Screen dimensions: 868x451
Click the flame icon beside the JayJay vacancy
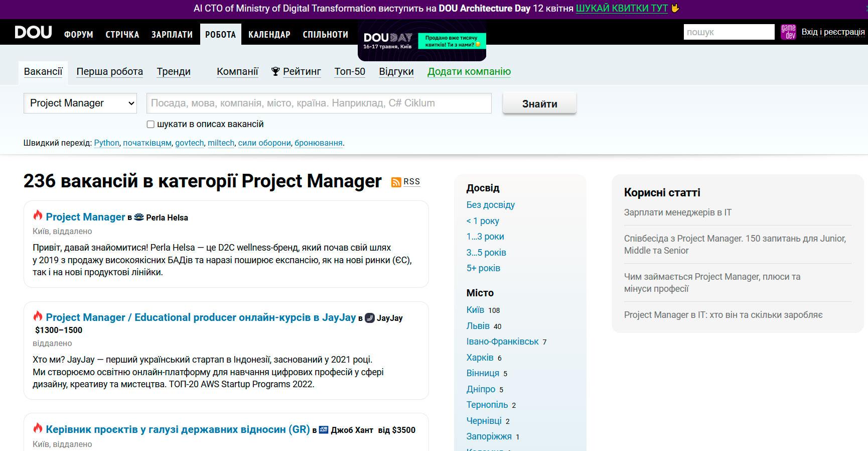coord(38,316)
